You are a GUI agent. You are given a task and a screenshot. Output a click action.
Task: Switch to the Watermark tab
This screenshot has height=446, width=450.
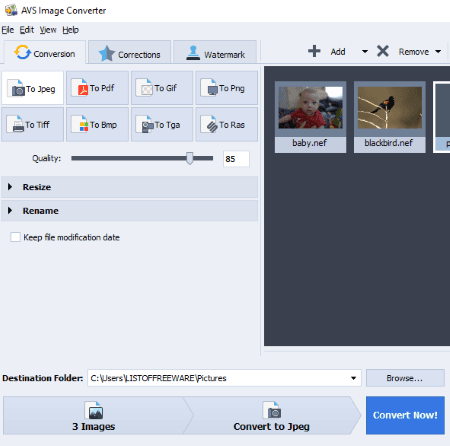coord(215,53)
